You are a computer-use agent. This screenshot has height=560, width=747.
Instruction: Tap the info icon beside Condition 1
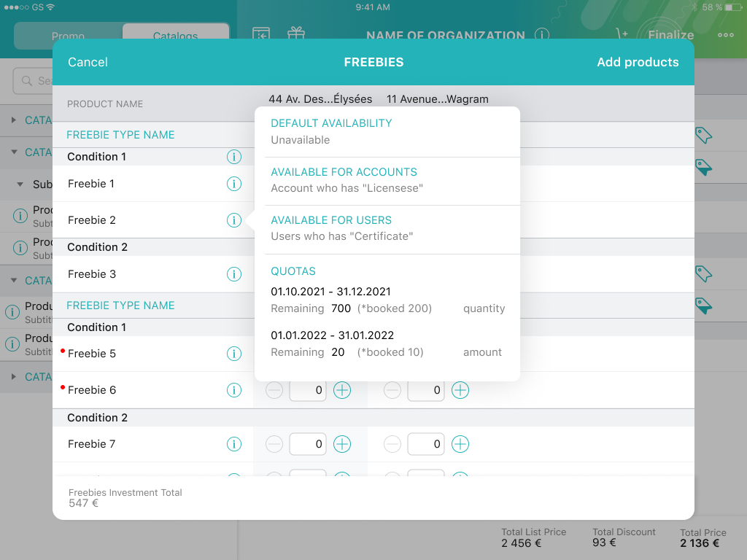tap(233, 157)
